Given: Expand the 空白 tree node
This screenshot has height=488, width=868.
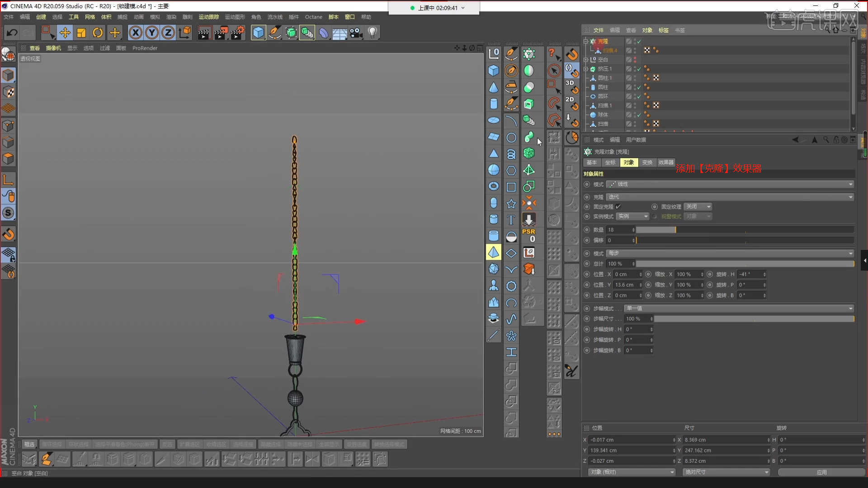Looking at the screenshot, I should click(x=586, y=60).
